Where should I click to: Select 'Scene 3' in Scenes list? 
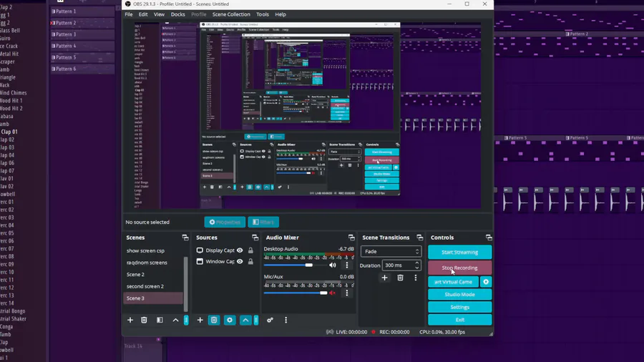[153, 298]
